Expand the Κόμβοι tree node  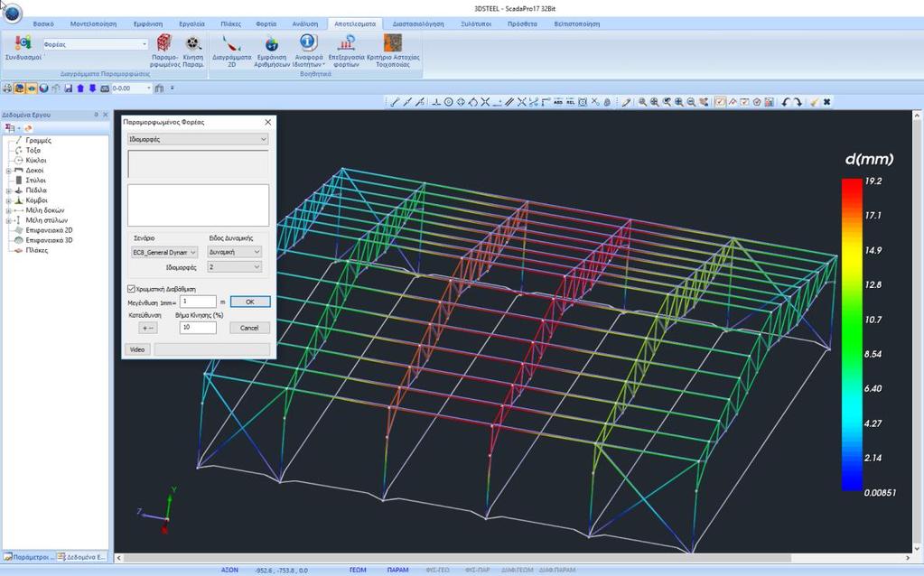(9, 200)
